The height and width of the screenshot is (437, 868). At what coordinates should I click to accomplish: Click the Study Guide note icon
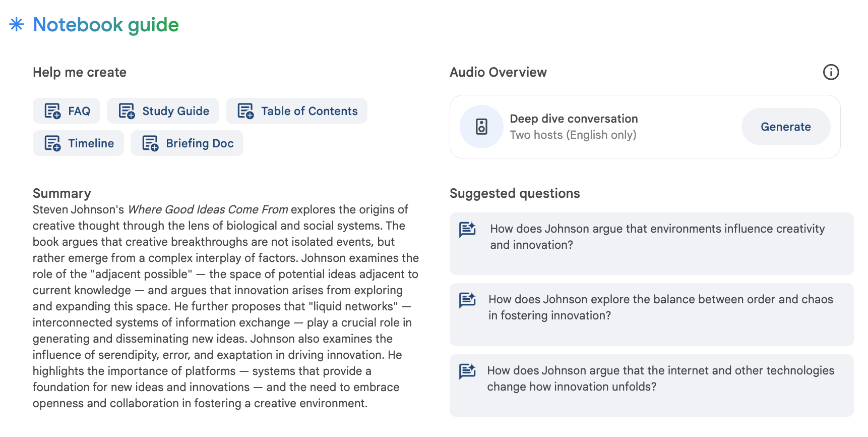[x=127, y=111]
